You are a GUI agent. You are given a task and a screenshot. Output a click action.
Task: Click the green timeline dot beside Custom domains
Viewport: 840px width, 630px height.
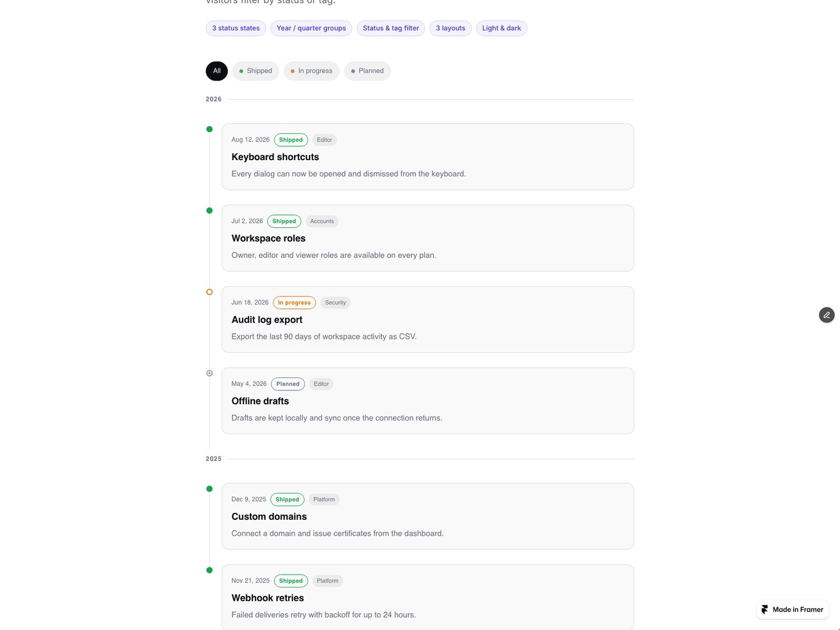tap(209, 489)
